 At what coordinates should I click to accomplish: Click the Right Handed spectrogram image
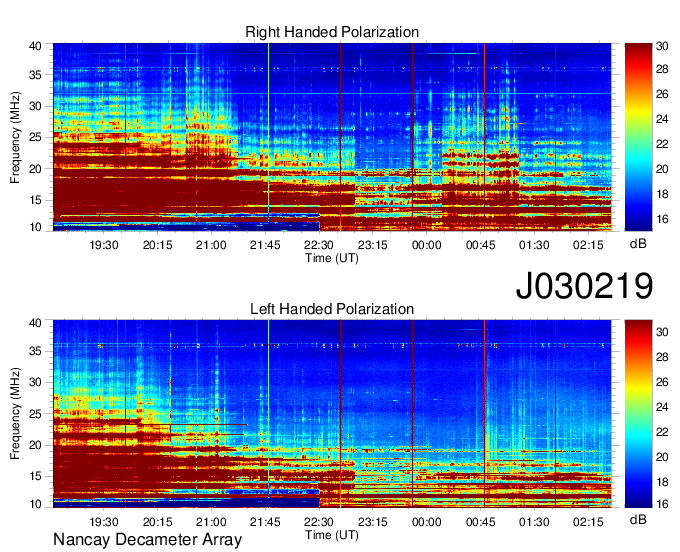pos(332,137)
